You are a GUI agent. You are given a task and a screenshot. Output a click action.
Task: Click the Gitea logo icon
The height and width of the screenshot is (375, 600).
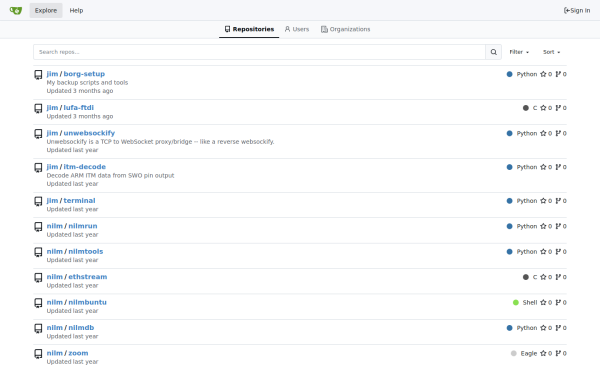point(16,10)
